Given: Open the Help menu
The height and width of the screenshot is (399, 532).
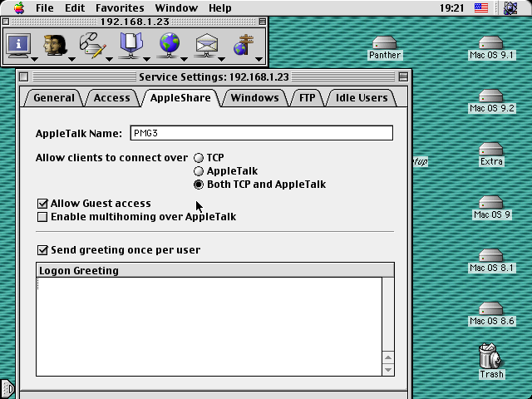Looking at the screenshot, I should coord(219,7).
